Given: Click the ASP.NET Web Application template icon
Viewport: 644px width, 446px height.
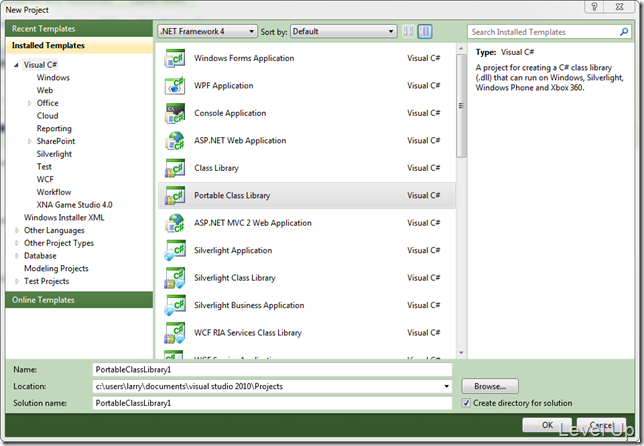Looking at the screenshot, I should pos(175,141).
